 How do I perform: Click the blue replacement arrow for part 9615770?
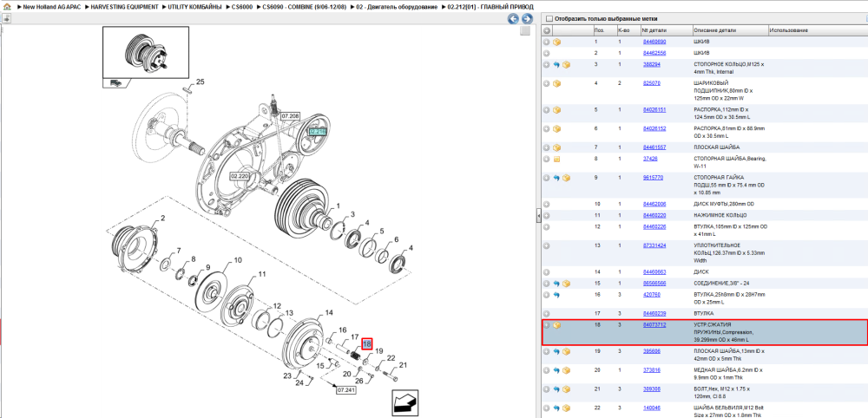pyautogui.click(x=557, y=178)
